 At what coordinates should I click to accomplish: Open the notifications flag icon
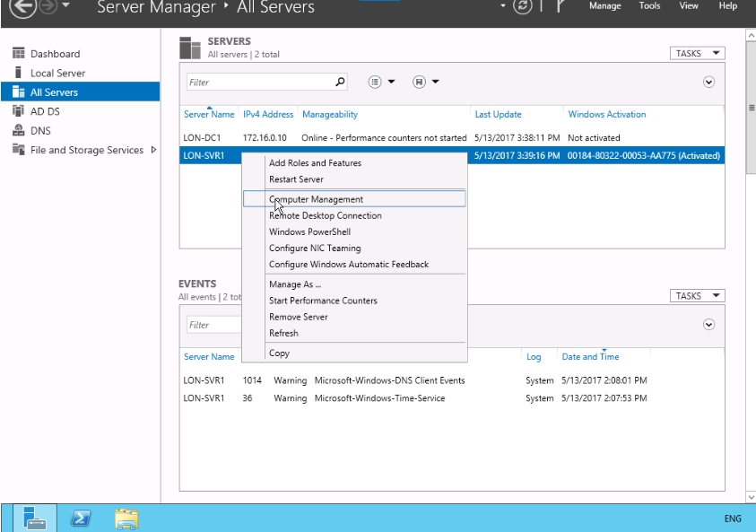tap(560, 6)
